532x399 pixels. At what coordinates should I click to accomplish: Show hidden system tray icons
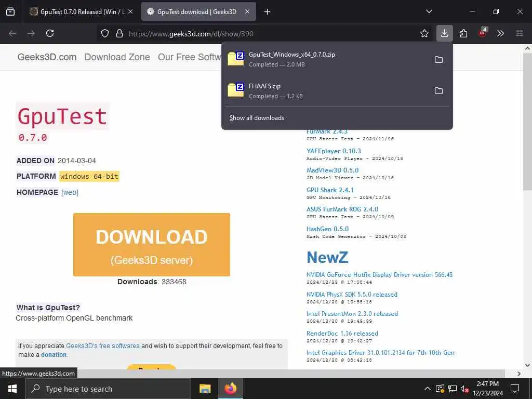pyautogui.click(x=428, y=389)
